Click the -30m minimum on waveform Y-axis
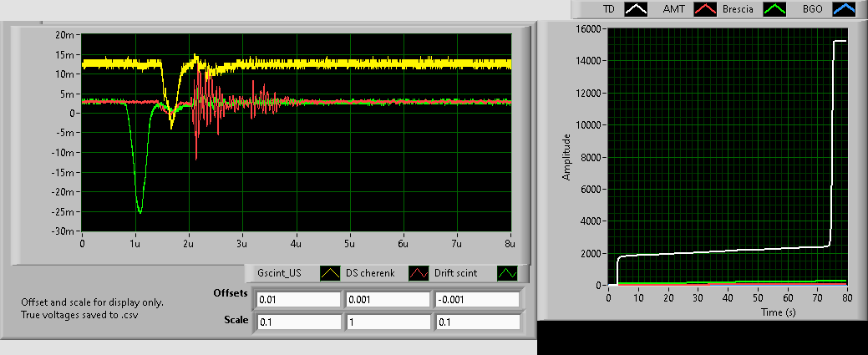The image size is (868, 355). [63, 231]
